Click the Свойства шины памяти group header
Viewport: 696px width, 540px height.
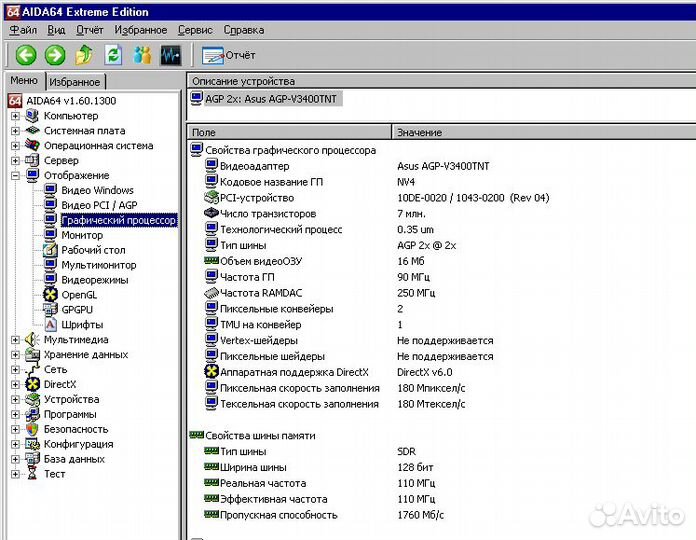pos(252,436)
